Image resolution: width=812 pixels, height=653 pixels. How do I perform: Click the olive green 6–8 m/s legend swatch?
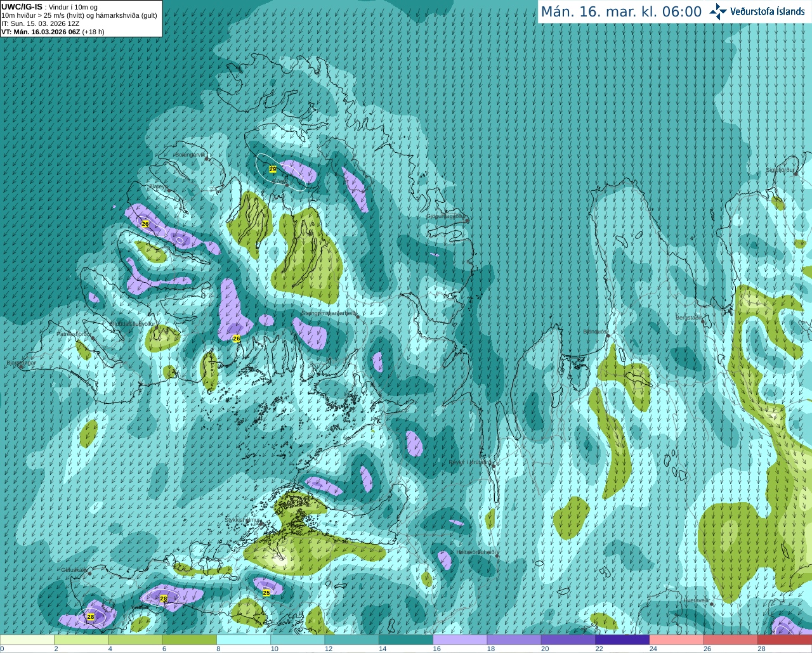coord(190,640)
